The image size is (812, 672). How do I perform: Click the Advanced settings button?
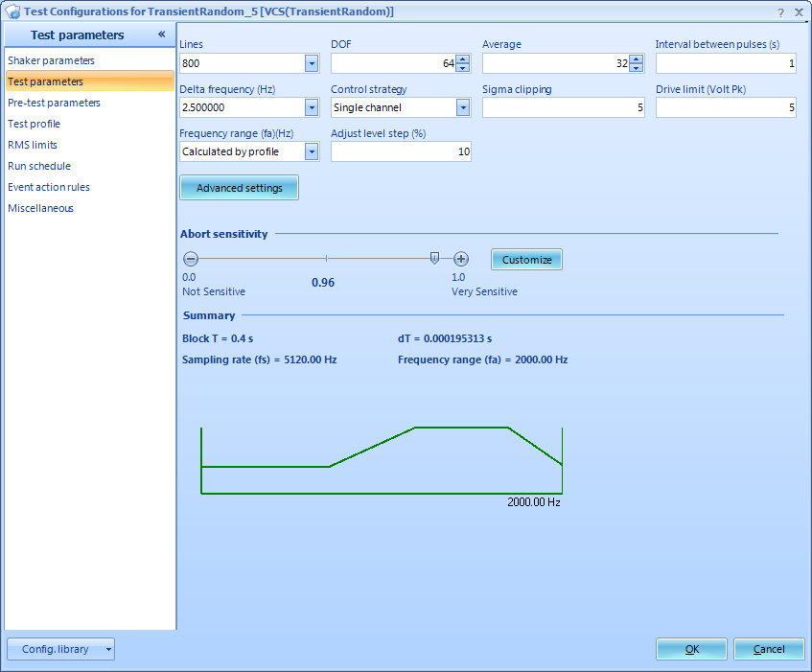(240, 188)
